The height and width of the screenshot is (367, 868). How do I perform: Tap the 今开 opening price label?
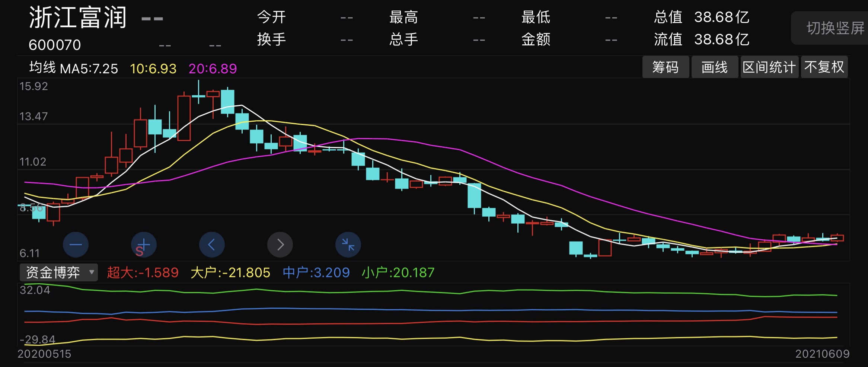[x=271, y=17]
